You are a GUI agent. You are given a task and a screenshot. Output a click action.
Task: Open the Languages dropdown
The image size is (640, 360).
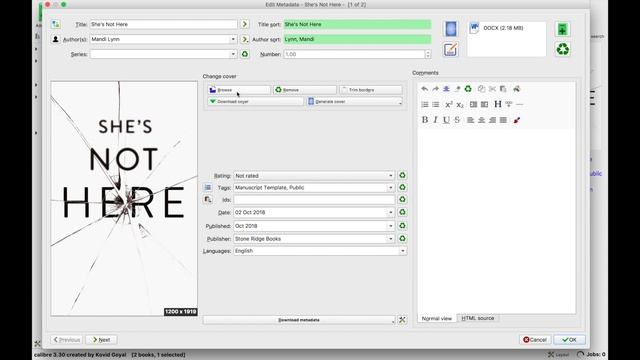pos(402,251)
